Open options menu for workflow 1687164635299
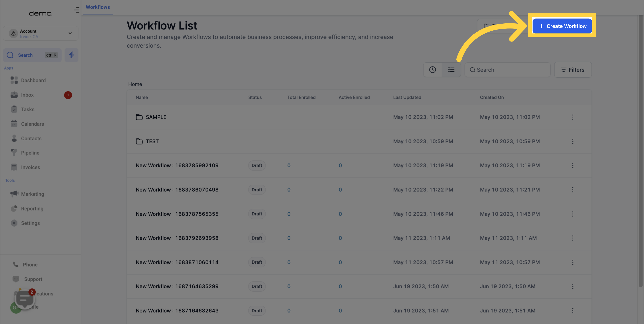The image size is (644, 324). (x=573, y=286)
